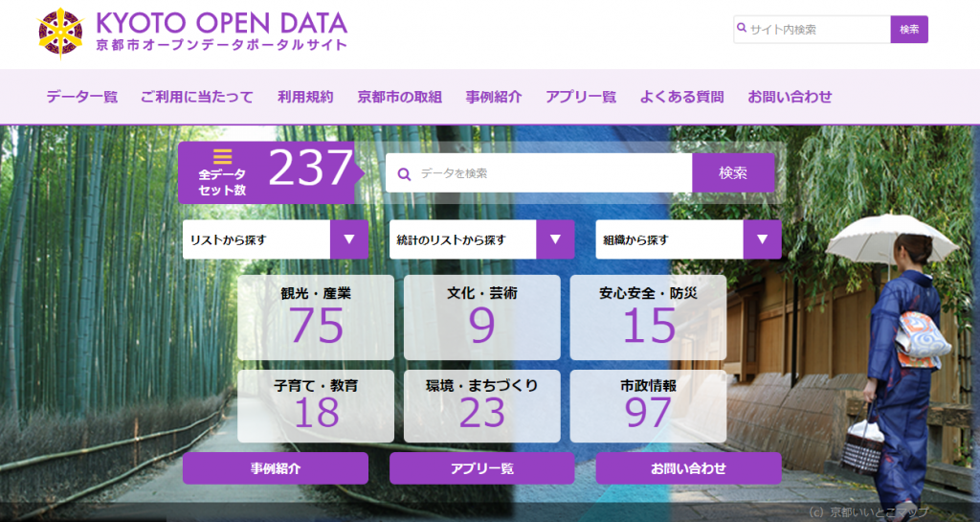The image size is (980, 522).
Task: Click the magnifier icon in site search box
Action: point(742,28)
